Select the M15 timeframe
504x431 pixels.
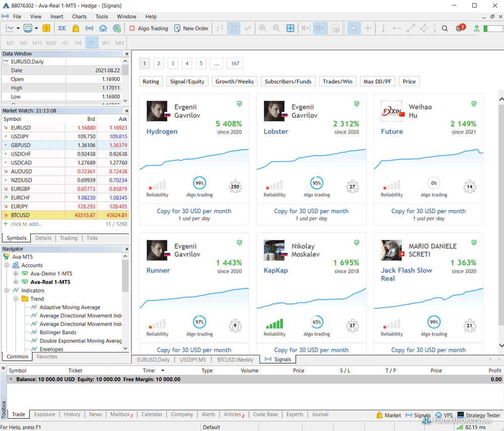click(37, 43)
